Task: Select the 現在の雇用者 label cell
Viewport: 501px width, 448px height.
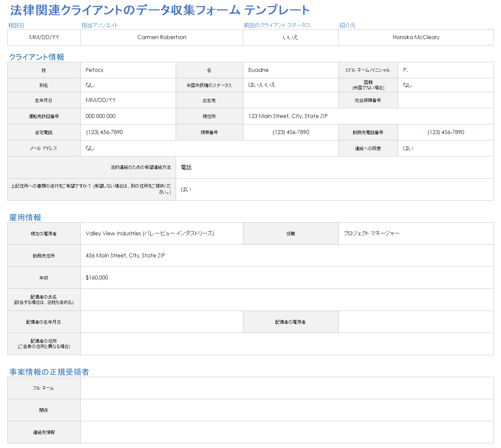Action: pyautogui.click(x=44, y=233)
